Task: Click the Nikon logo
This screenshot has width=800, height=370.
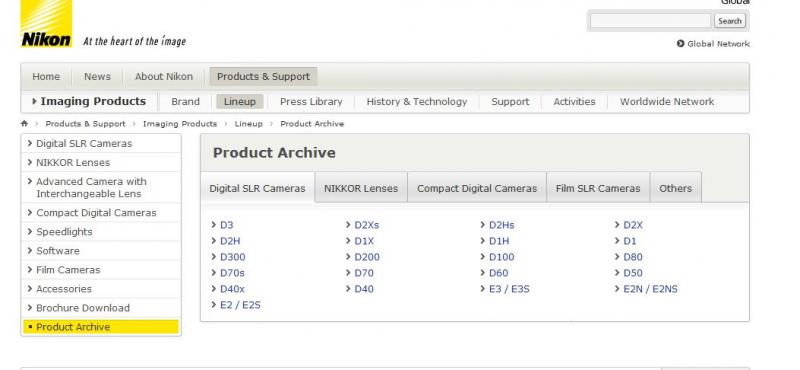Action: [46, 24]
